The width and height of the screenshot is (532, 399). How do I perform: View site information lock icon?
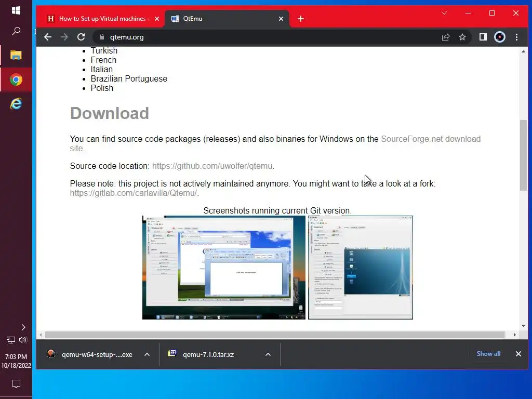102,37
